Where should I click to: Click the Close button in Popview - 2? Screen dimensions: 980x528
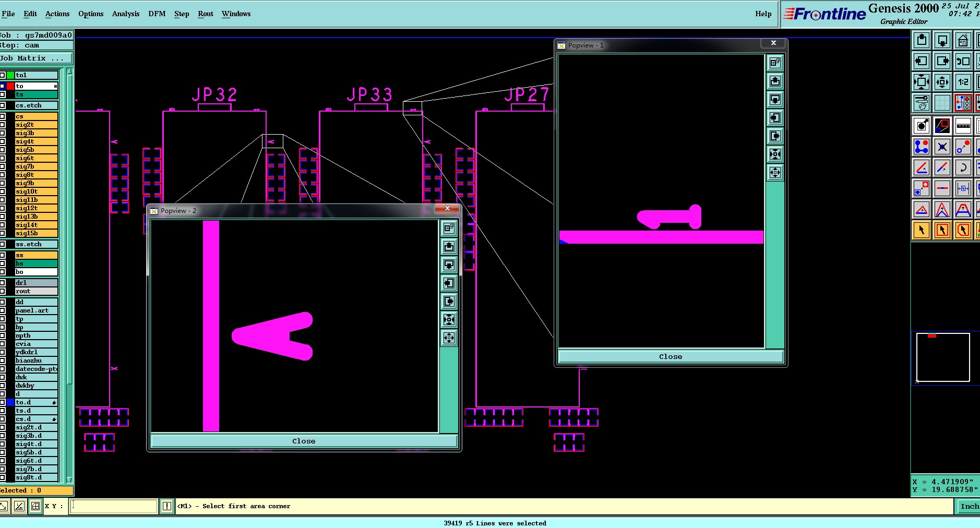304,441
